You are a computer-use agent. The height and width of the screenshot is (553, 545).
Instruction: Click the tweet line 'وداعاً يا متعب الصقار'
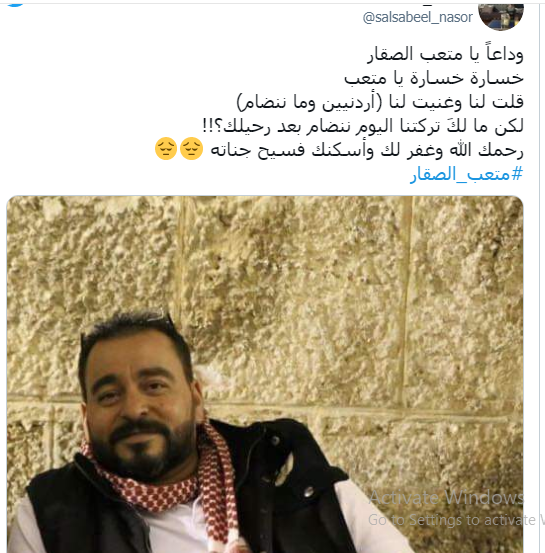point(445,54)
